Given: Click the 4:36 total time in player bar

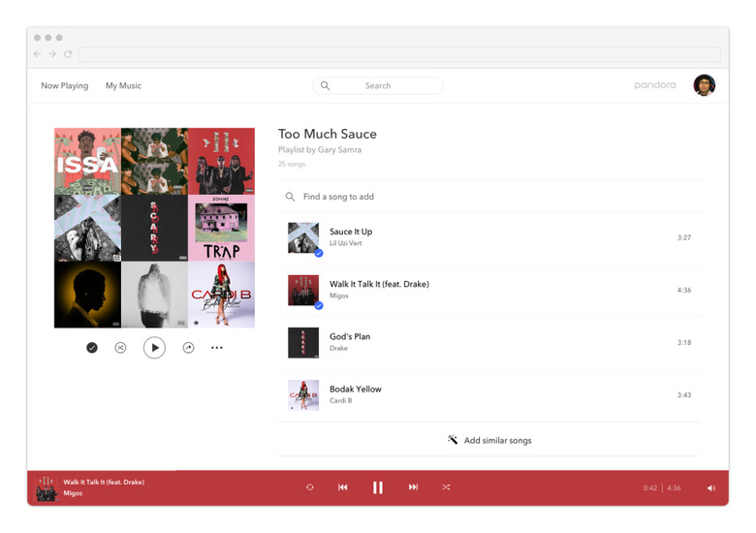Looking at the screenshot, I should coord(674,488).
